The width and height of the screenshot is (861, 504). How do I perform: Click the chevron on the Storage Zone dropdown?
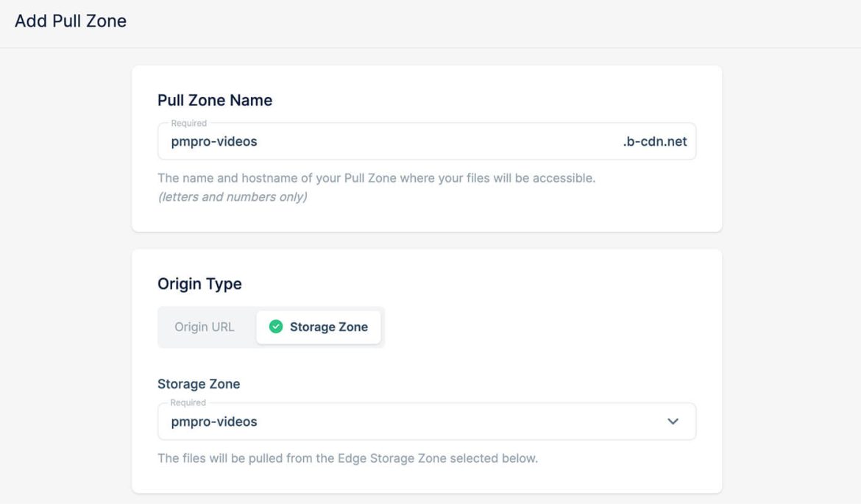(672, 421)
